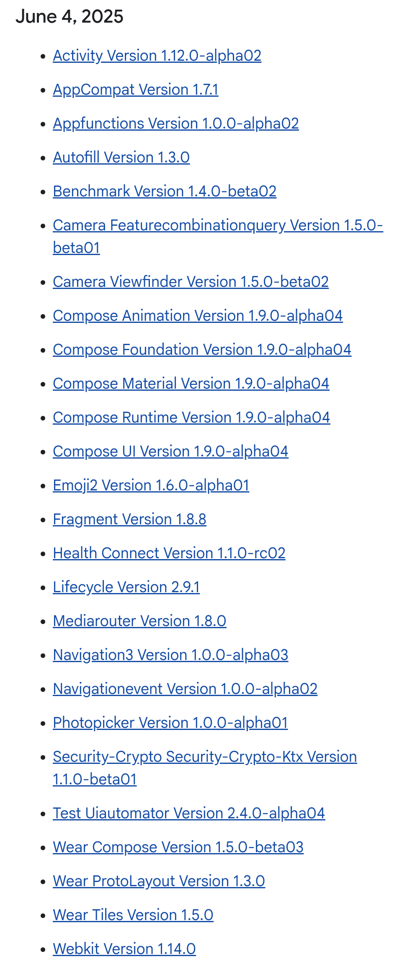Image resolution: width=402 pixels, height=980 pixels.
Task: Click Compose UI Version 1.9.0-alpha04
Action: pos(171,451)
